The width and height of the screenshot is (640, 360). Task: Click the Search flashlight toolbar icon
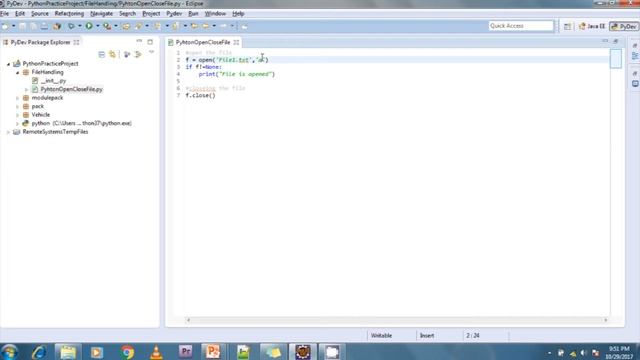pyautogui.click(x=139, y=26)
